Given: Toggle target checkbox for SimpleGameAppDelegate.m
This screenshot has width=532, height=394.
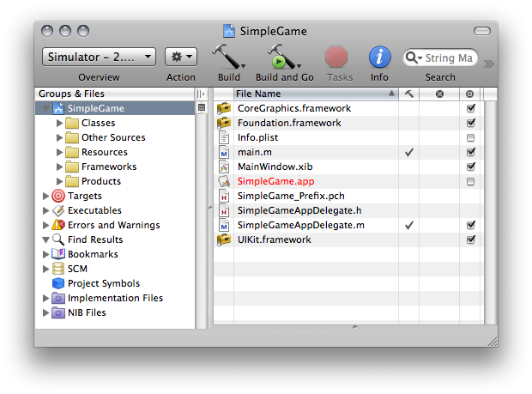Looking at the screenshot, I should [x=471, y=225].
